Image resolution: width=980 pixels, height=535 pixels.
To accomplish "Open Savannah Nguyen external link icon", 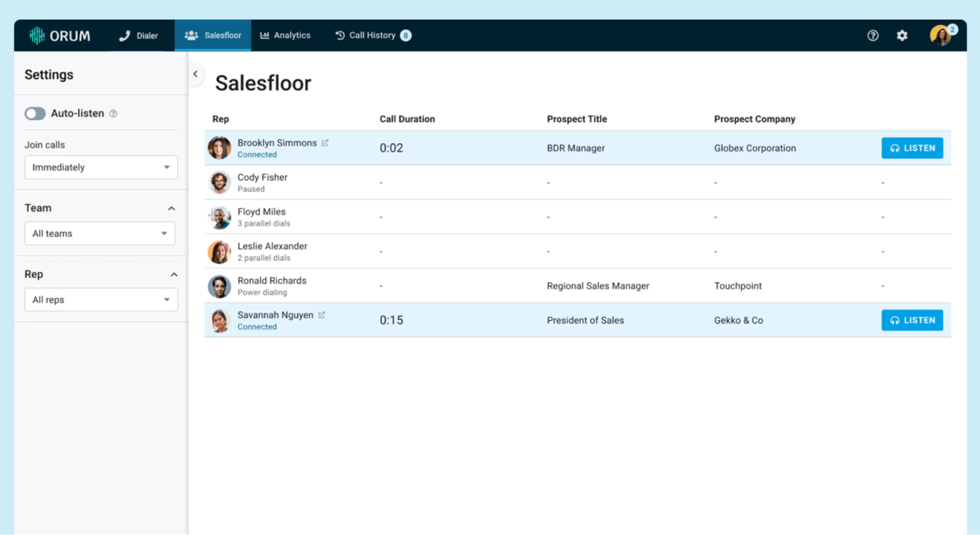I will click(322, 315).
